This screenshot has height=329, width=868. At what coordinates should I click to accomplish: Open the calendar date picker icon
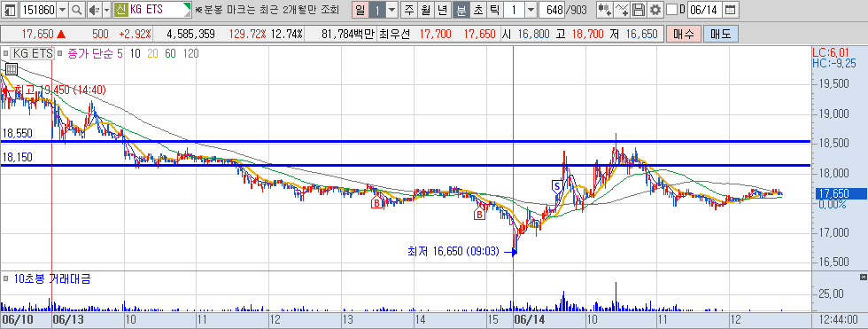tap(731, 10)
